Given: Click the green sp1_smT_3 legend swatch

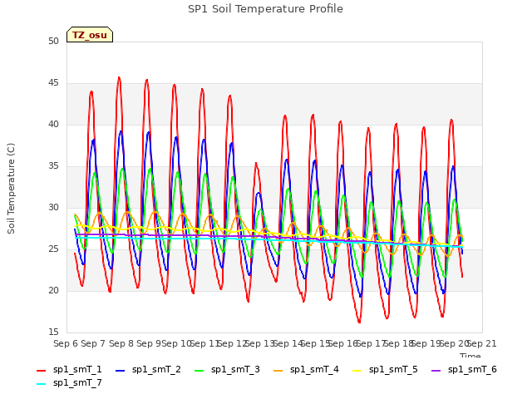Looking at the screenshot, I should click(x=199, y=371).
